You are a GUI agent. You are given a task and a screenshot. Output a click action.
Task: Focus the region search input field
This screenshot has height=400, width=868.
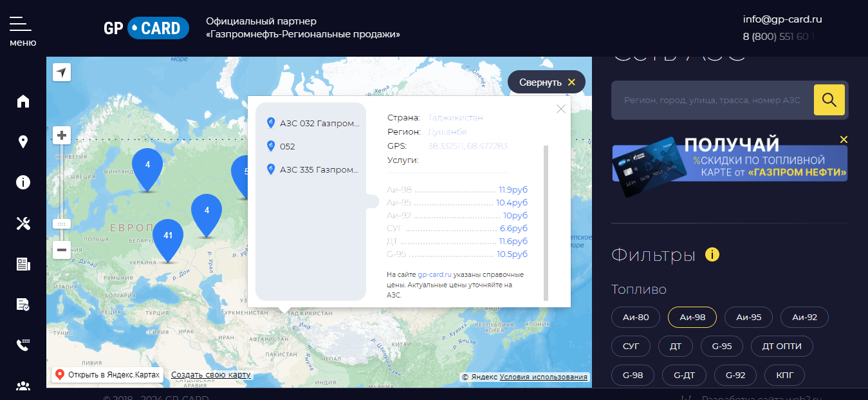[x=712, y=100]
